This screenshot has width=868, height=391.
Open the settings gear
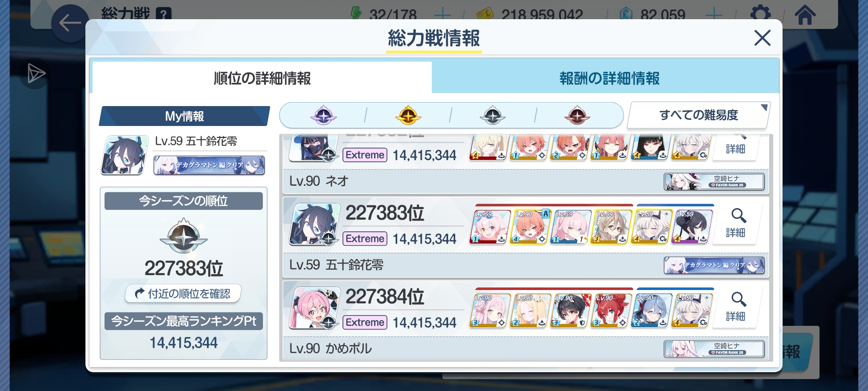(761, 14)
